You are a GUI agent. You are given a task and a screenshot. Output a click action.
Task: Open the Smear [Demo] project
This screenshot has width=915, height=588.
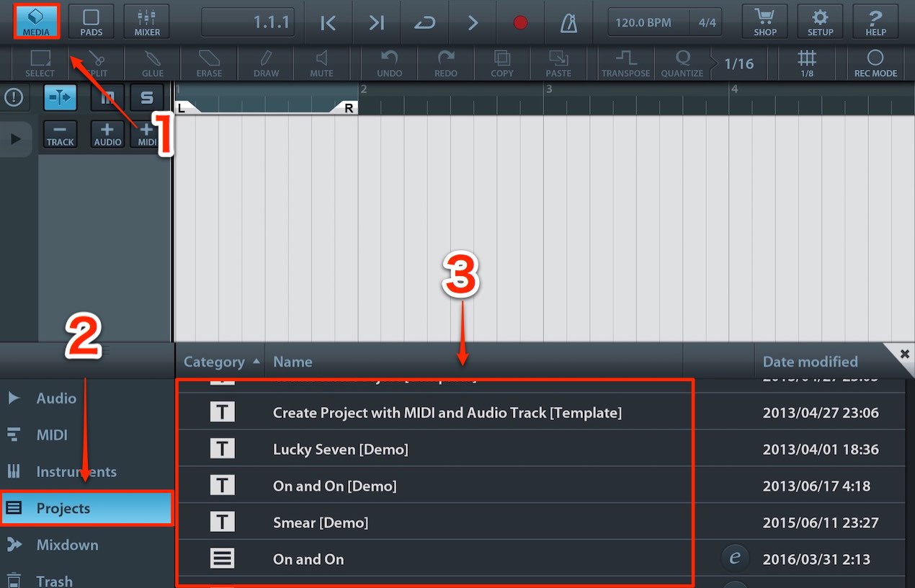pos(321,523)
